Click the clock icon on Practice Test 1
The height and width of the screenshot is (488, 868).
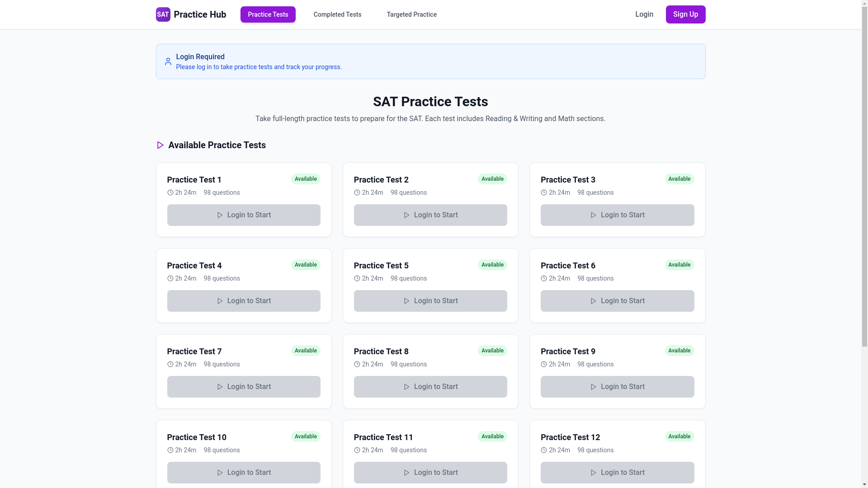point(170,192)
